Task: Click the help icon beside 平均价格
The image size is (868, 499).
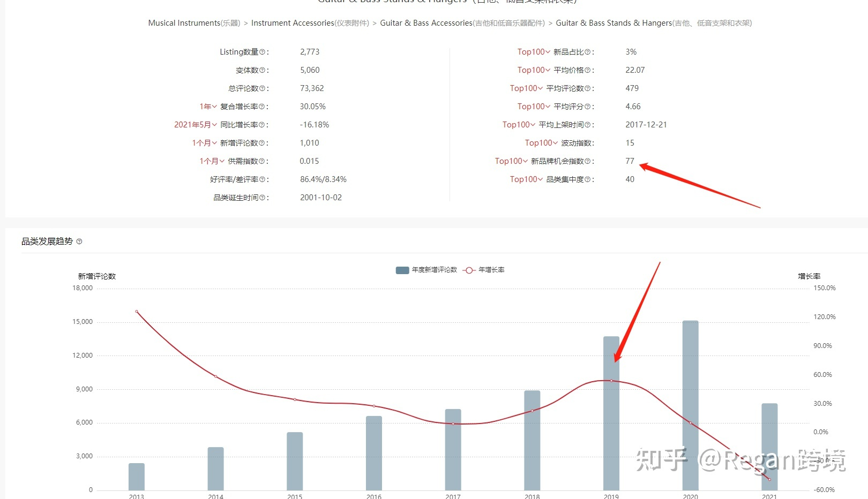Action: (587, 70)
